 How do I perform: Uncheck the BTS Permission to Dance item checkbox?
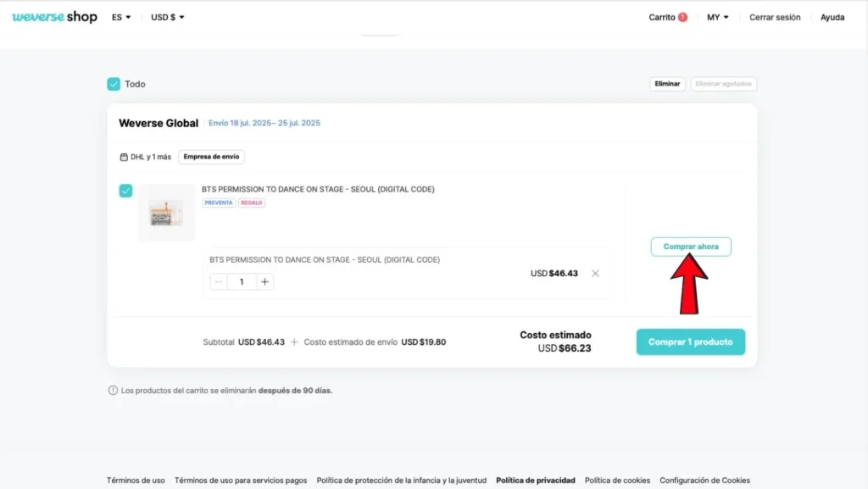pyautogui.click(x=125, y=191)
